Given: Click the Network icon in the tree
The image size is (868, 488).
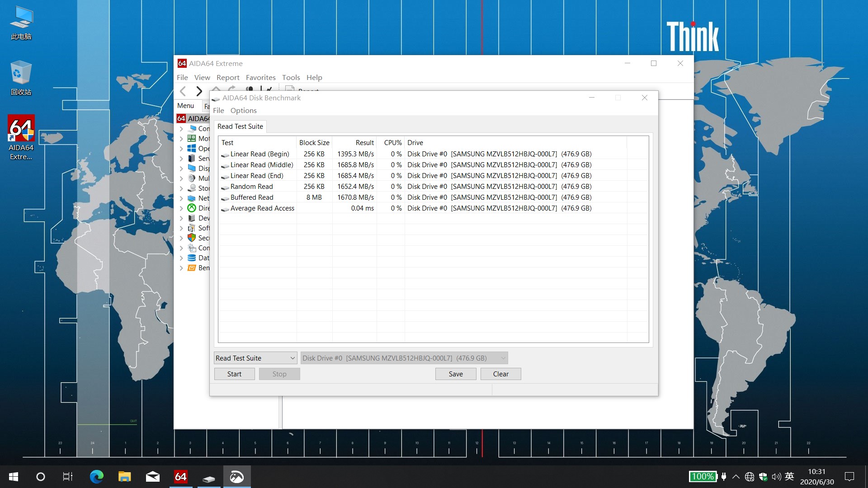Looking at the screenshot, I should [192, 198].
